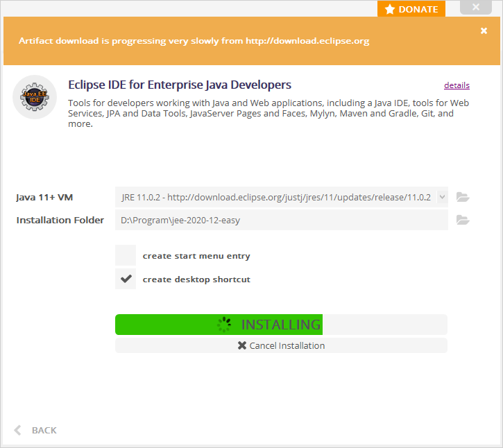
Task: Go BACK to previous page
Action: point(35,430)
